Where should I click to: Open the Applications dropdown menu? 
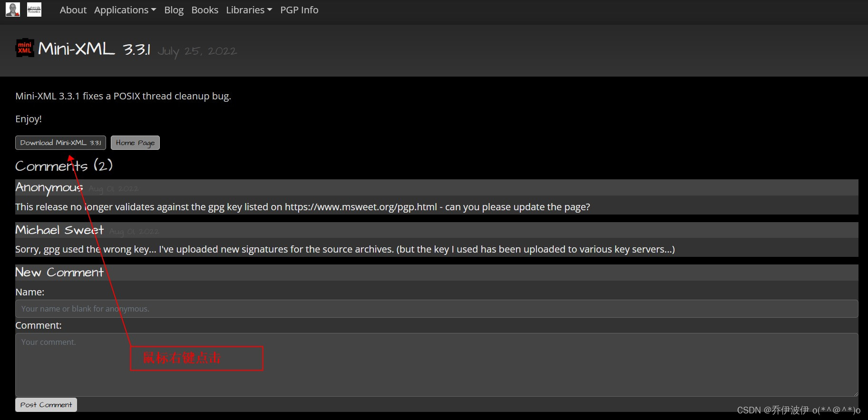[125, 10]
